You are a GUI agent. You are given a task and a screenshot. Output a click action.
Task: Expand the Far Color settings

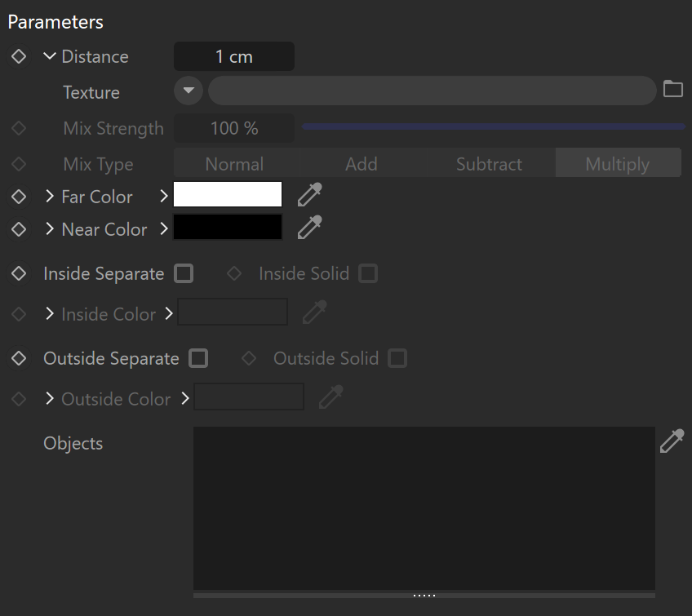[x=50, y=197]
